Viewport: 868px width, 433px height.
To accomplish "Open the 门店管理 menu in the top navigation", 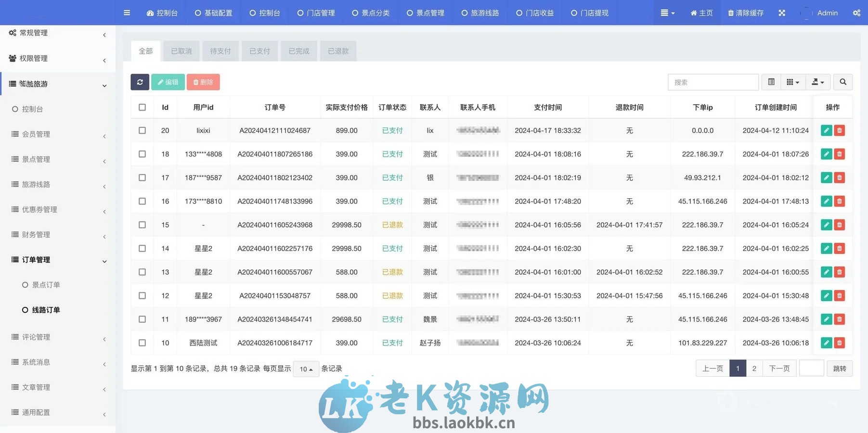I will 315,13.
